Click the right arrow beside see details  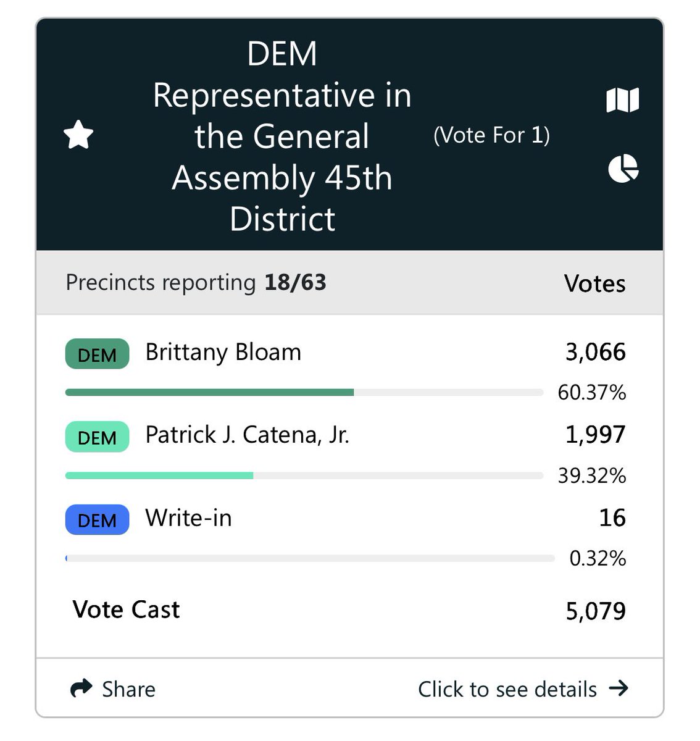pyautogui.click(x=619, y=688)
